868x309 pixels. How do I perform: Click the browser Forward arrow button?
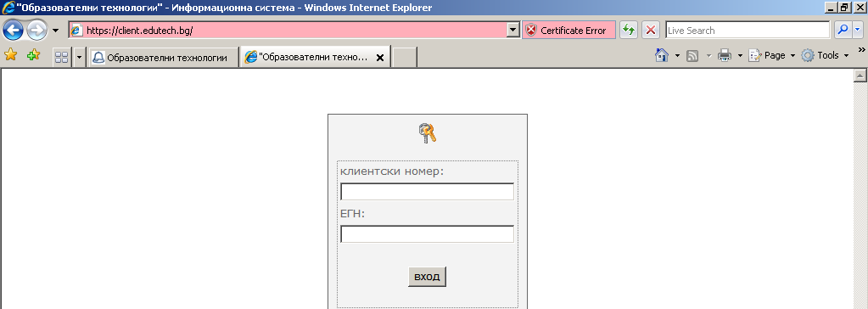[37, 30]
